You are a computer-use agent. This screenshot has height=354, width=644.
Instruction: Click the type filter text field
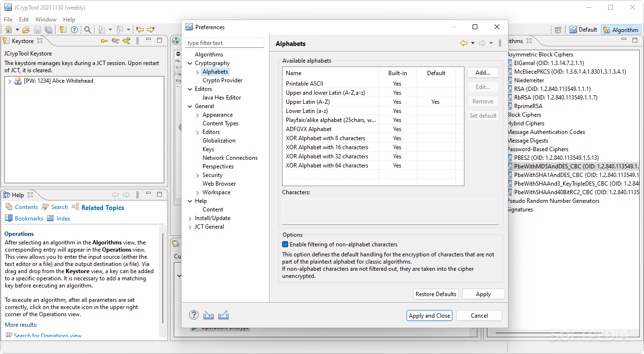[x=225, y=43]
